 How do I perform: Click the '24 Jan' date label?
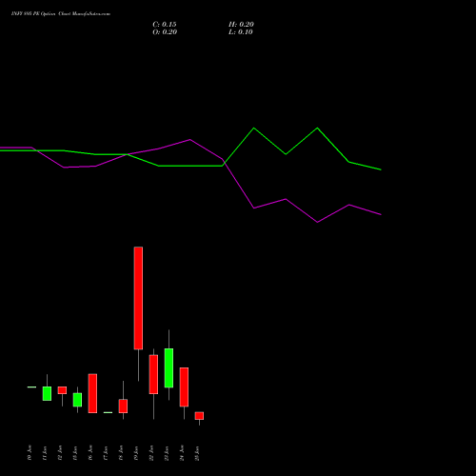[182, 453]
